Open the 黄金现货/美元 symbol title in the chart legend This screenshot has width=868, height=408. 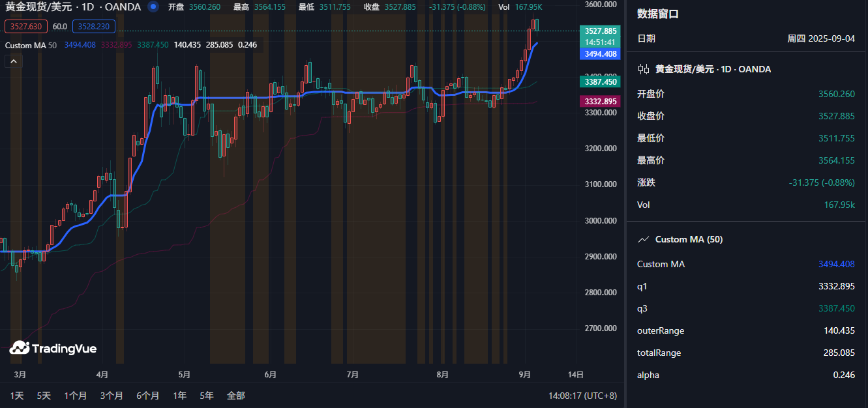(73, 7)
